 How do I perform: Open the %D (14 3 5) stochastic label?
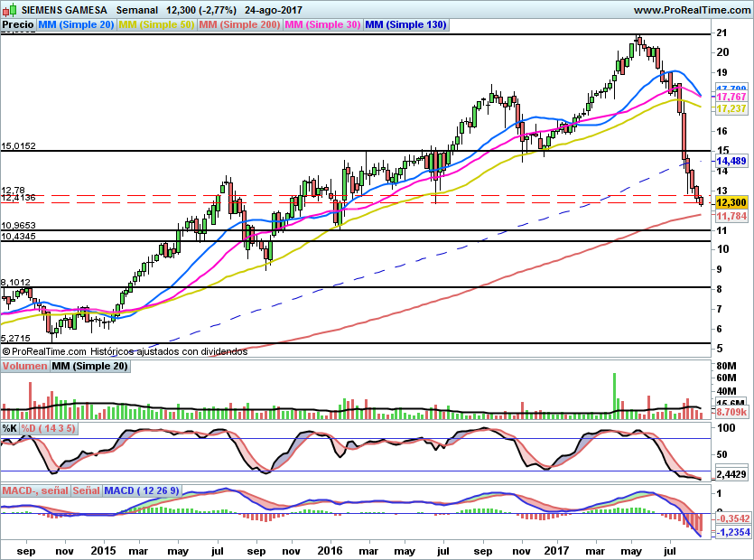[49, 428]
